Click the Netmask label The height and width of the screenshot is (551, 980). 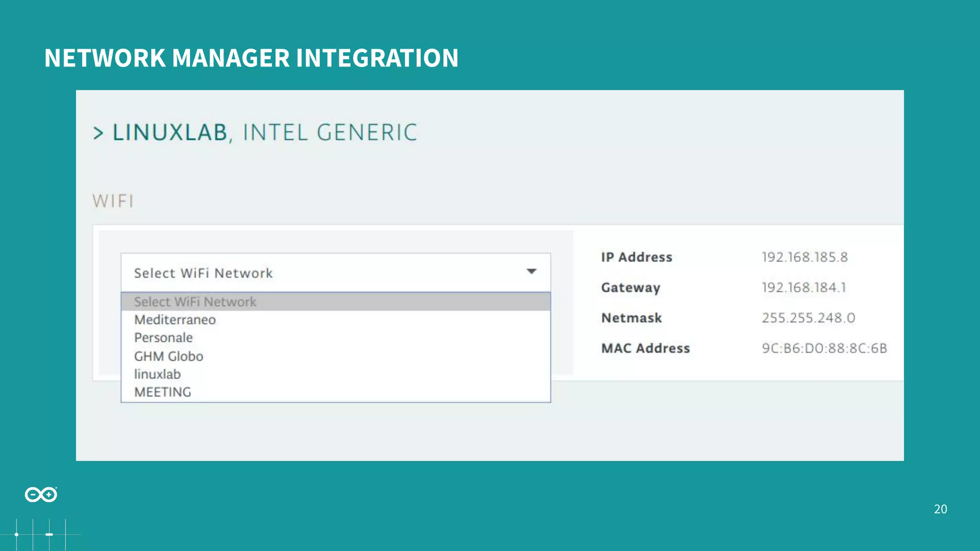(632, 318)
